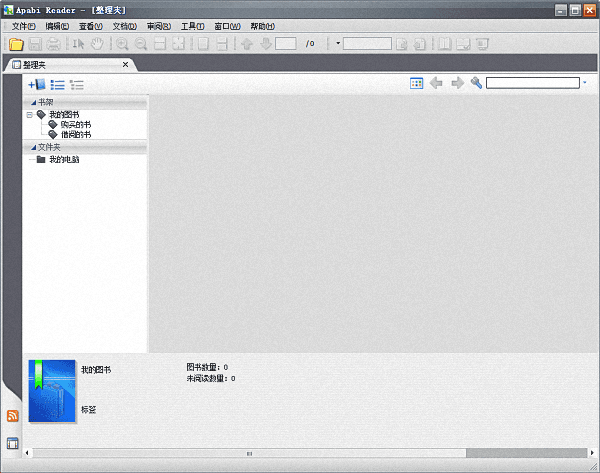Collapse the 我的图书 tree node
The height and width of the screenshot is (473, 600).
pyautogui.click(x=30, y=114)
